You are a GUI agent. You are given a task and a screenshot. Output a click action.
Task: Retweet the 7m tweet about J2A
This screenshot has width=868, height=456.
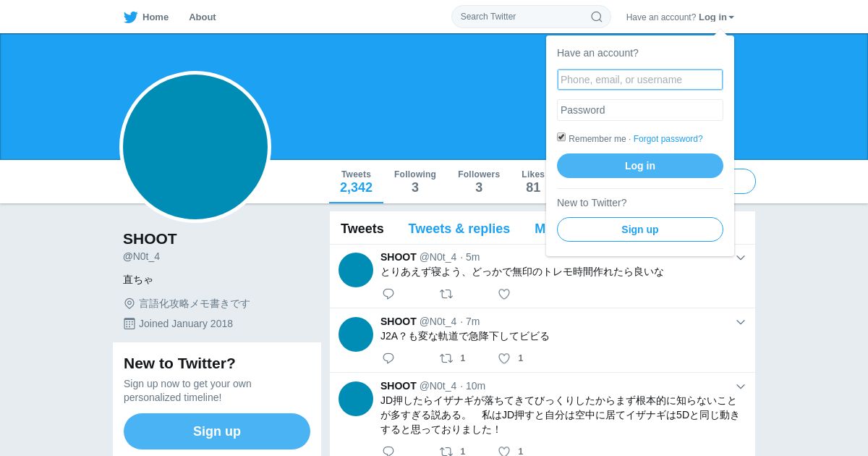(446, 358)
